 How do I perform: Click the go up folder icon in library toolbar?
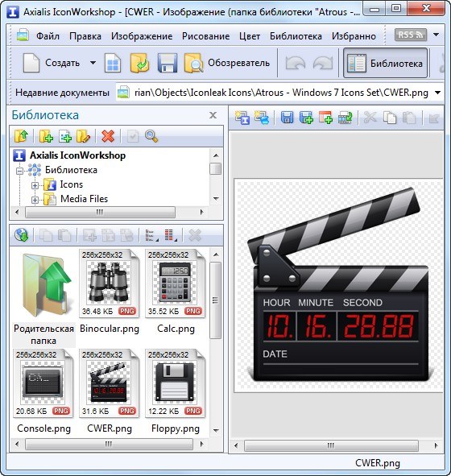pyautogui.click(x=21, y=136)
